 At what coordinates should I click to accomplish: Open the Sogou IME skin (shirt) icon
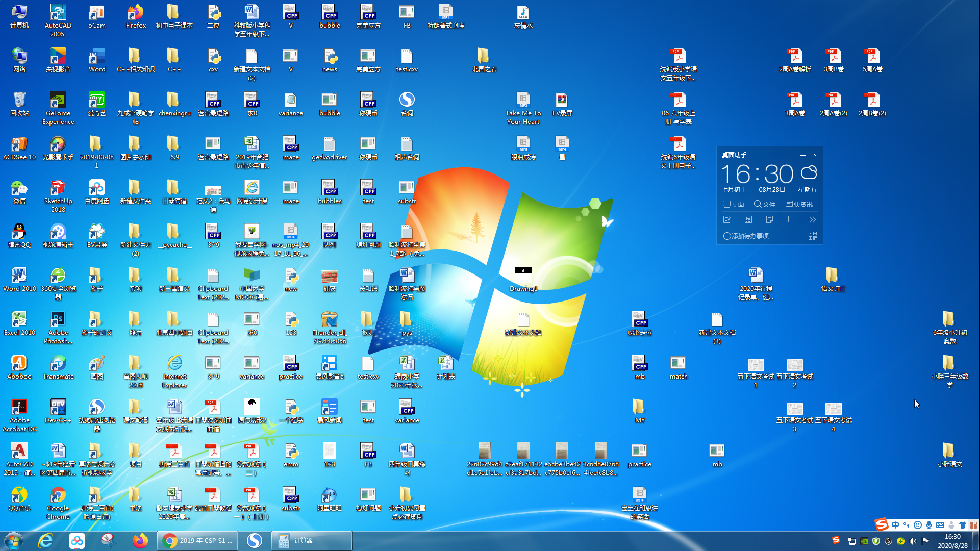click(x=963, y=525)
